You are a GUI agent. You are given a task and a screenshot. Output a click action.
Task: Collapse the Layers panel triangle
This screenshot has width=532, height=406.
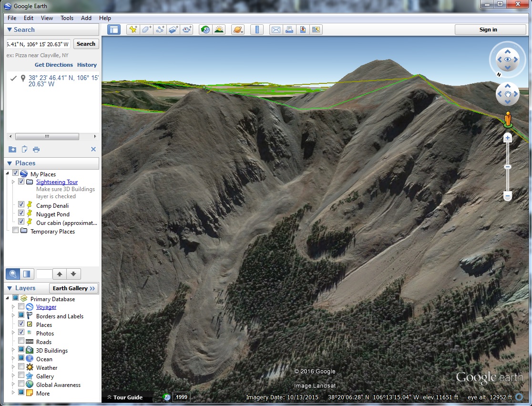(10, 288)
